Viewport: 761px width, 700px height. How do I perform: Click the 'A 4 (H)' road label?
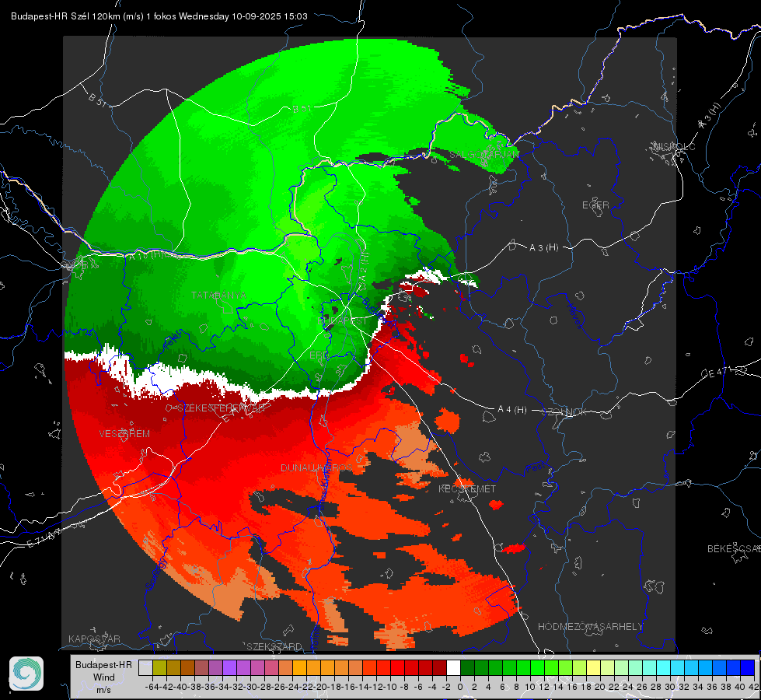[512, 410]
